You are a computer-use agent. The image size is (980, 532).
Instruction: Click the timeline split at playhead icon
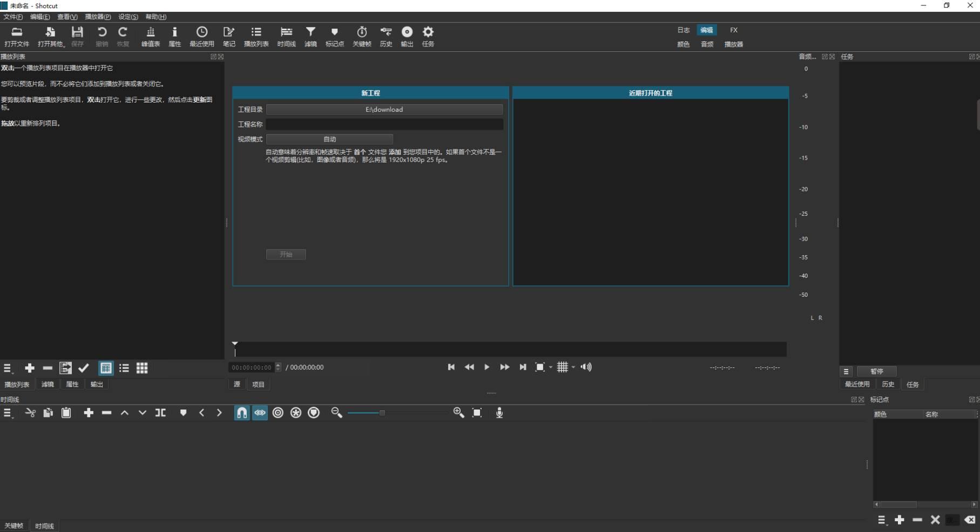point(160,413)
